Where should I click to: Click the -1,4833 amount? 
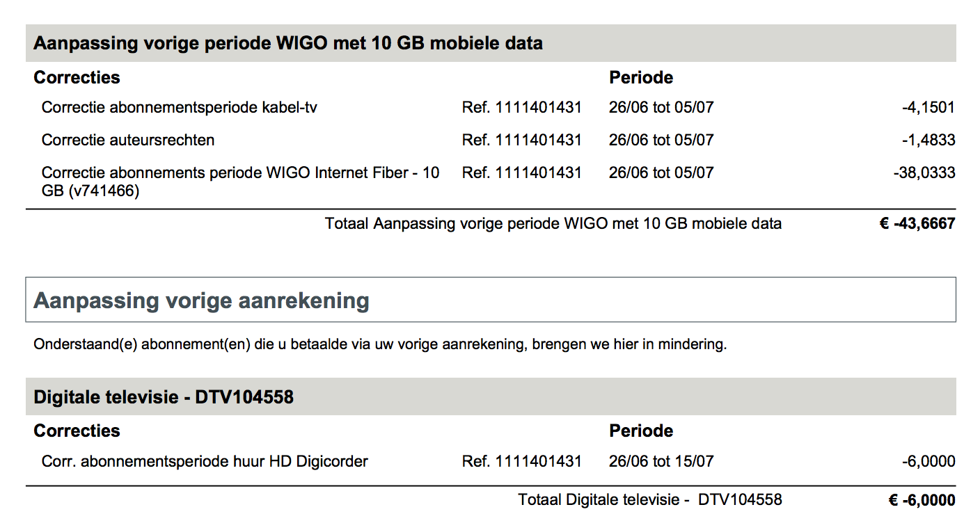[x=927, y=140]
